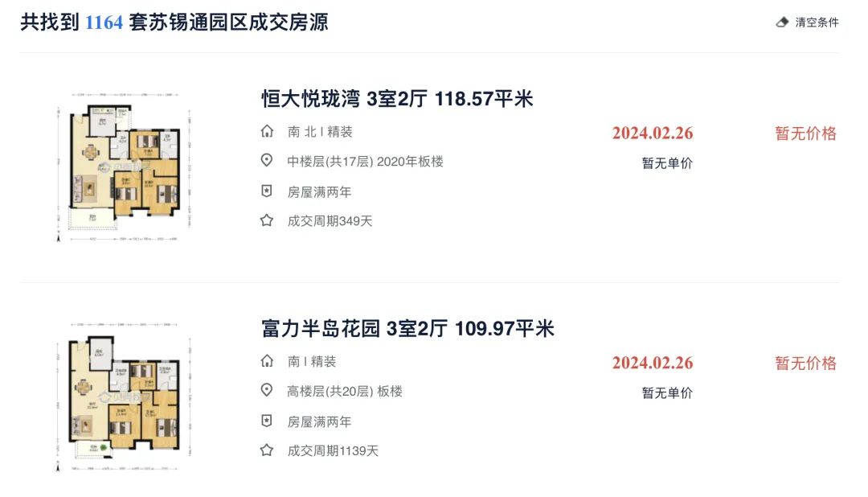Click the star icon beside 成交周期349天

(x=267, y=220)
